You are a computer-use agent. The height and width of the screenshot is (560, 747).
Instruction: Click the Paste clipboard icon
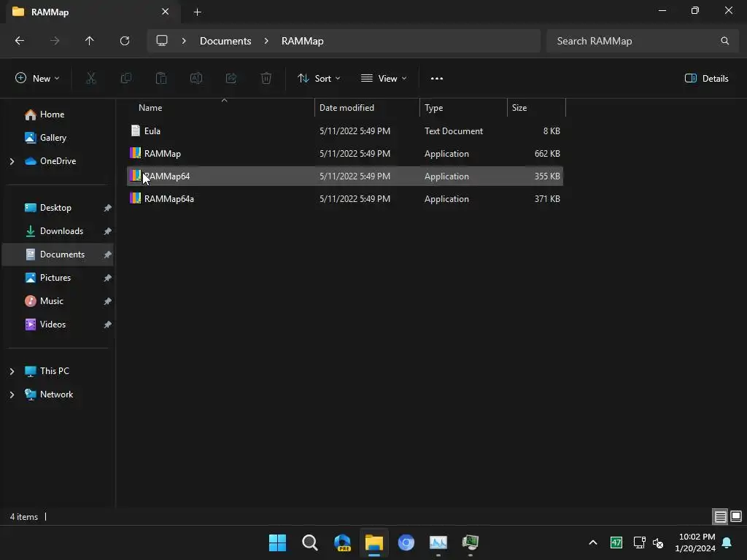click(x=161, y=79)
